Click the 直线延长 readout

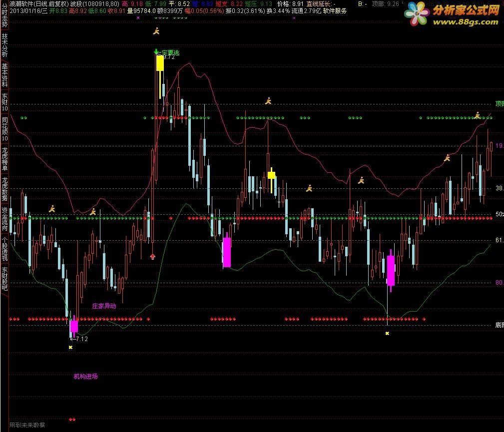pyautogui.click(x=321, y=4)
